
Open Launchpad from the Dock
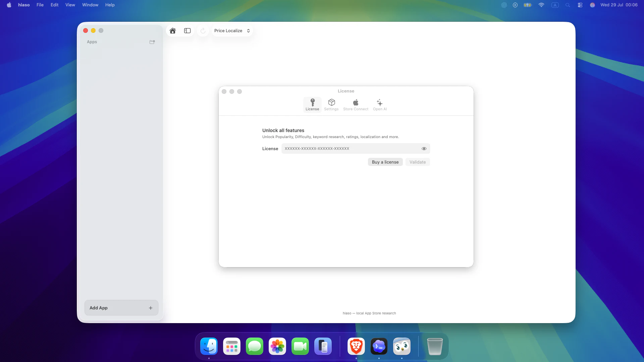pos(232,346)
